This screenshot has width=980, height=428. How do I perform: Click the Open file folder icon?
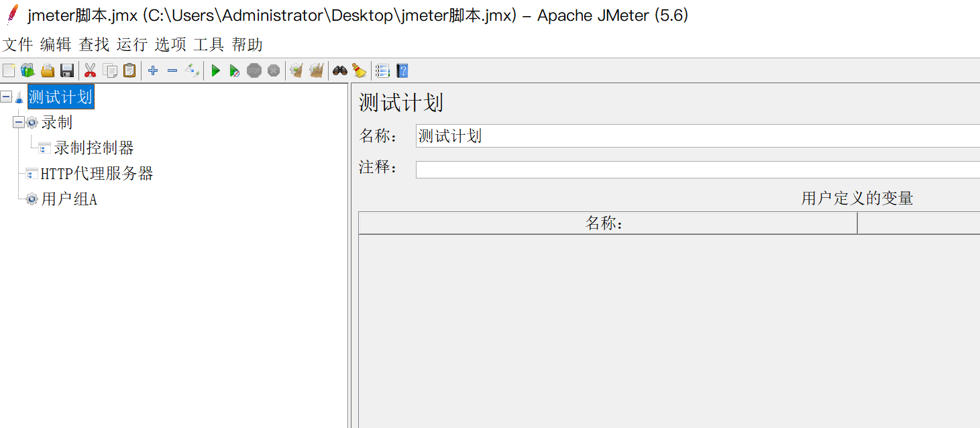pos(47,70)
